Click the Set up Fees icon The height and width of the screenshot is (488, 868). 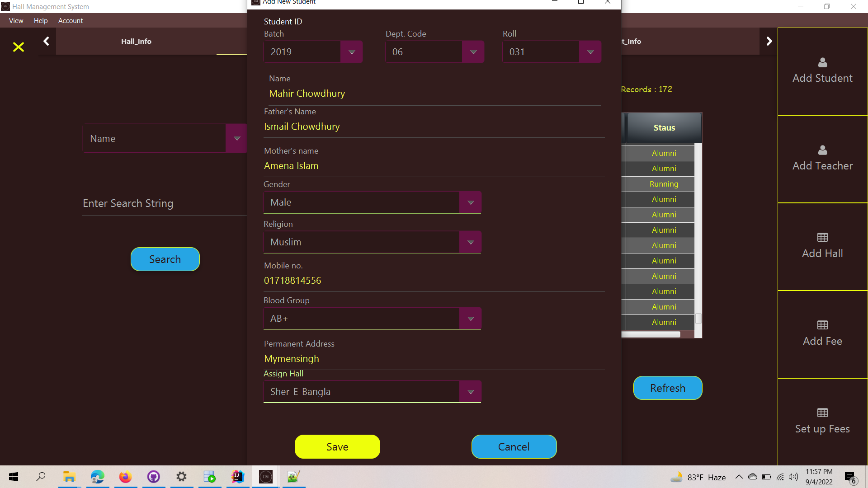822,413
